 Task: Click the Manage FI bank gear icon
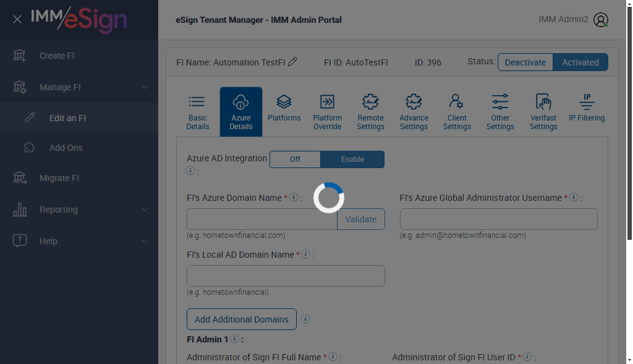tap(19, 87)
